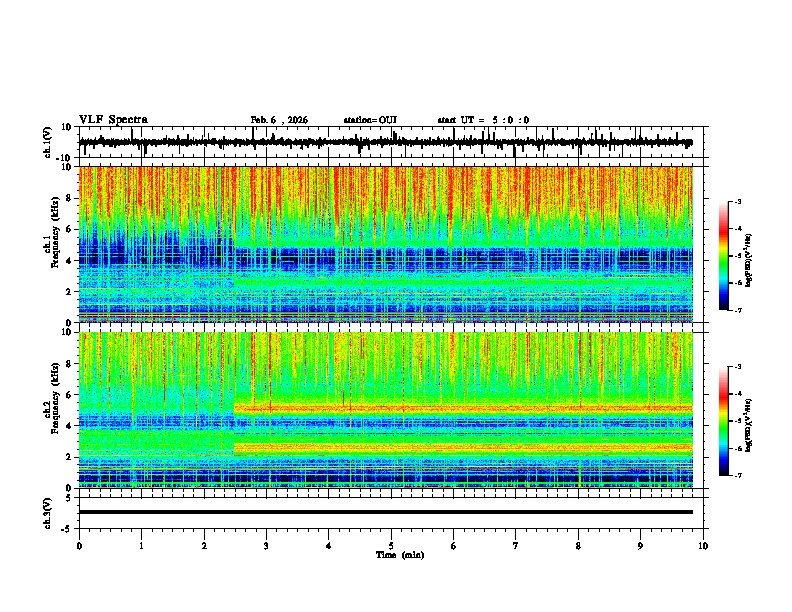This screenshot has width=792, height=612.
Task: Click the time axis tick label "7"
Action: point(516,546)
